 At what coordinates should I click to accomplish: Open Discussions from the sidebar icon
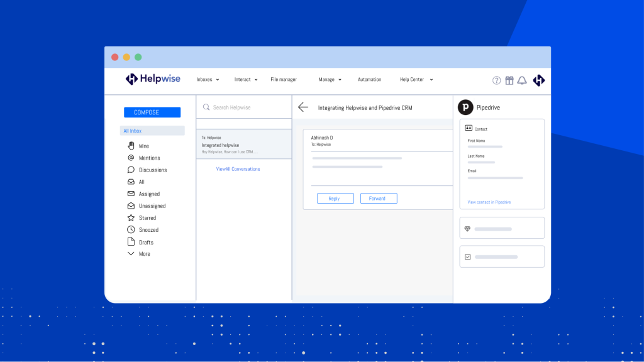point(130,170)
